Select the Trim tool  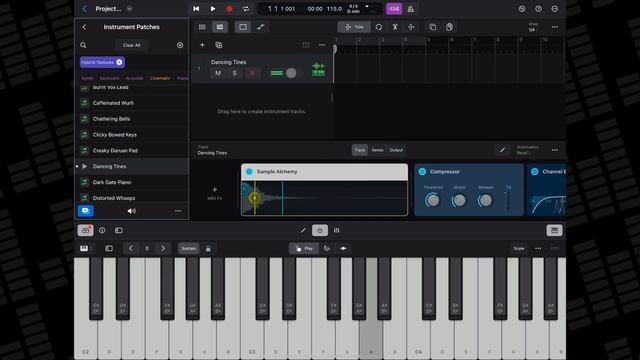(x=354, y=27)
